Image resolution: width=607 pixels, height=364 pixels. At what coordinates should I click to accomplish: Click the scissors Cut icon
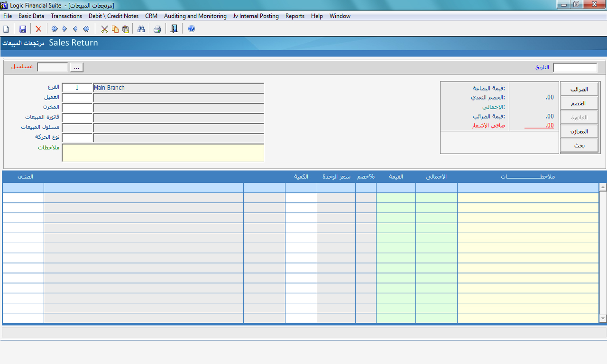click(x=104, y=29)
